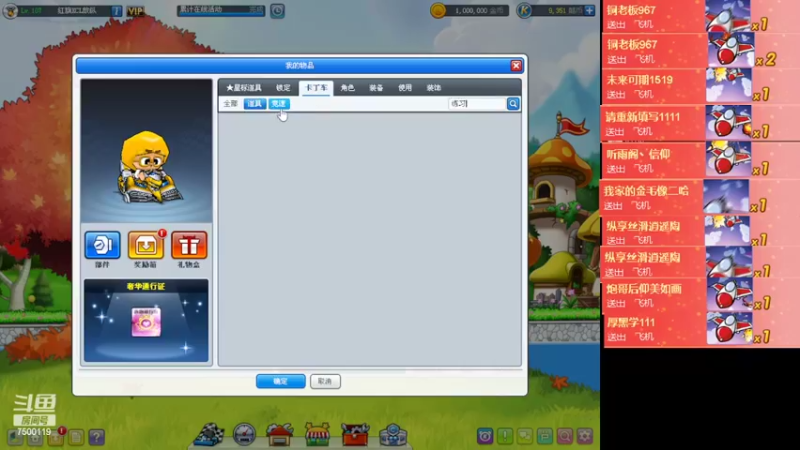
Task: Click the 累计在线活动 progress bar
Action: click(x=221, y=10)
